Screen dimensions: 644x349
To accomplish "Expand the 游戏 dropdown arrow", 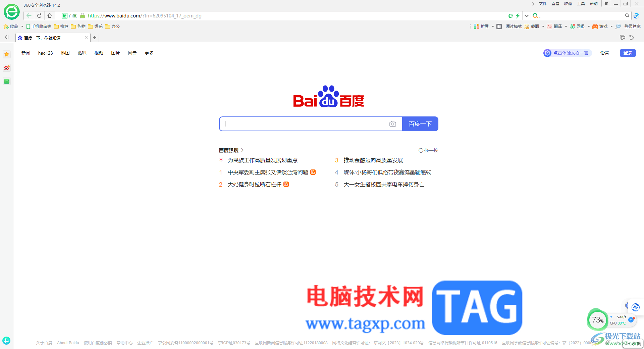I will coord(611,27).
